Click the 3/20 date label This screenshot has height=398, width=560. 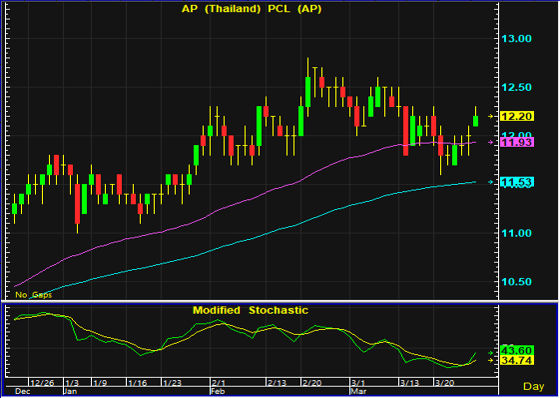point(444,383)
